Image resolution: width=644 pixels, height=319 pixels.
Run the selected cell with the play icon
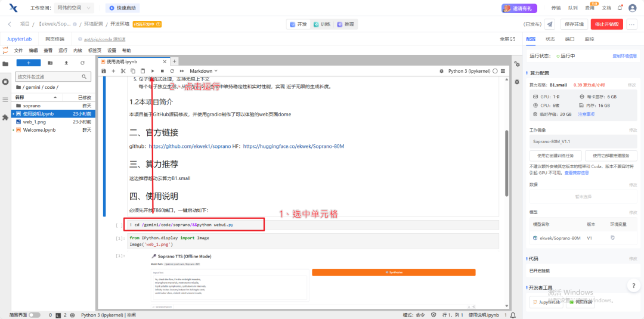153,71
